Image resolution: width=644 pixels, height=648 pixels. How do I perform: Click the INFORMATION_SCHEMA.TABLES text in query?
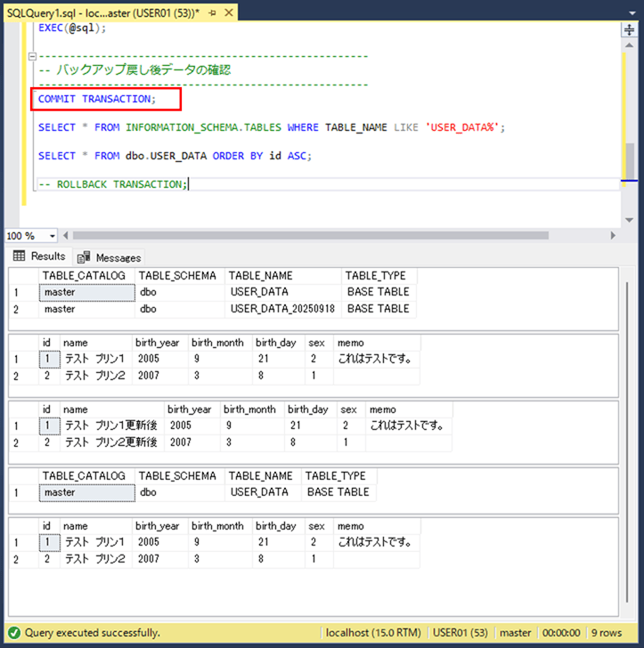tap(203, 127)
